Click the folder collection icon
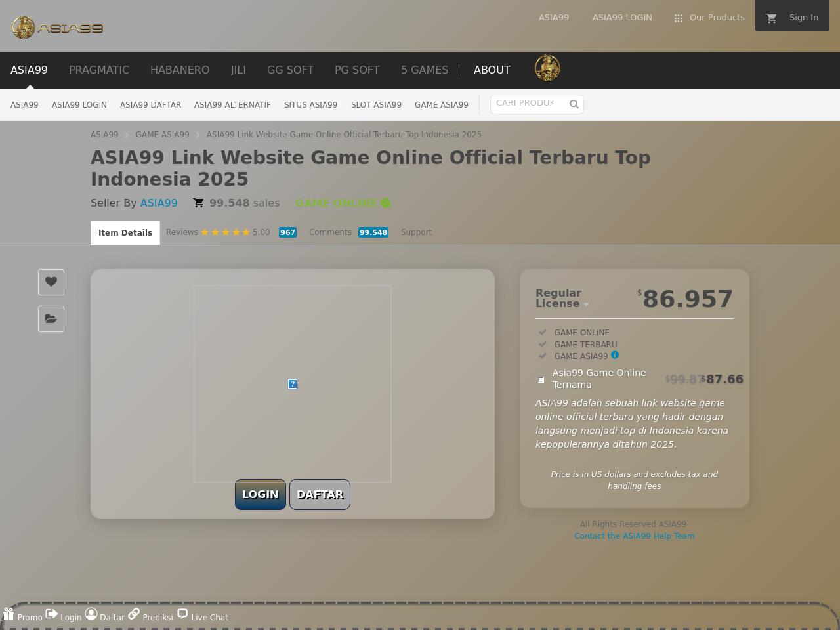 (51, 319)
